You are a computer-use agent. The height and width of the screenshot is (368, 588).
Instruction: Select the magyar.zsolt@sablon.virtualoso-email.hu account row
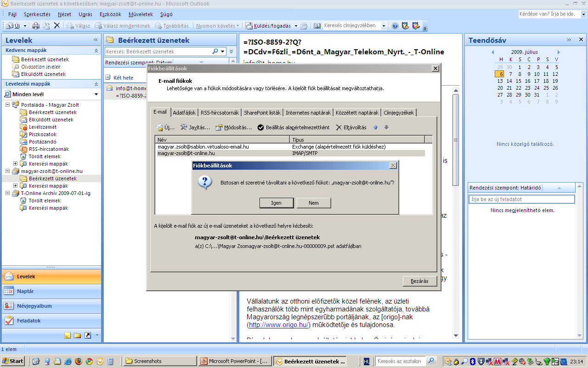290,147
